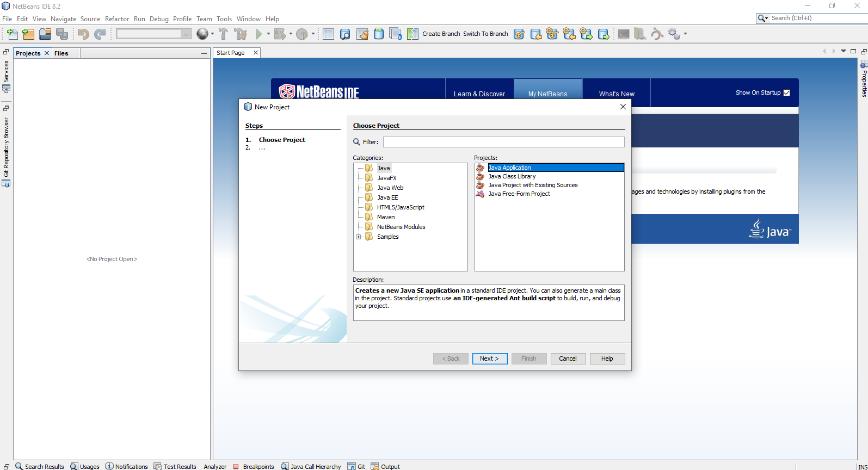This screenshot has width=868, height=470.
Task: Open the What's New tab
Action: point(617,94)
